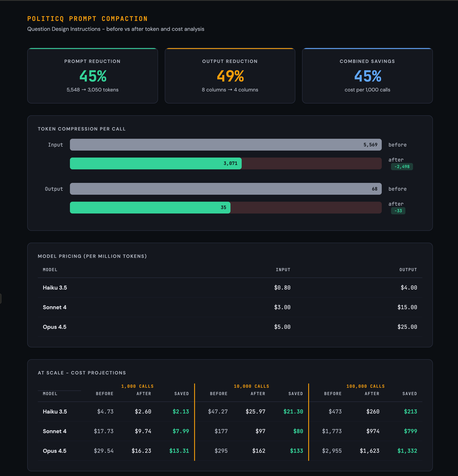Click the -33 token savings badge
Viewport: 458px width, 476px height.
coord(398,211)
